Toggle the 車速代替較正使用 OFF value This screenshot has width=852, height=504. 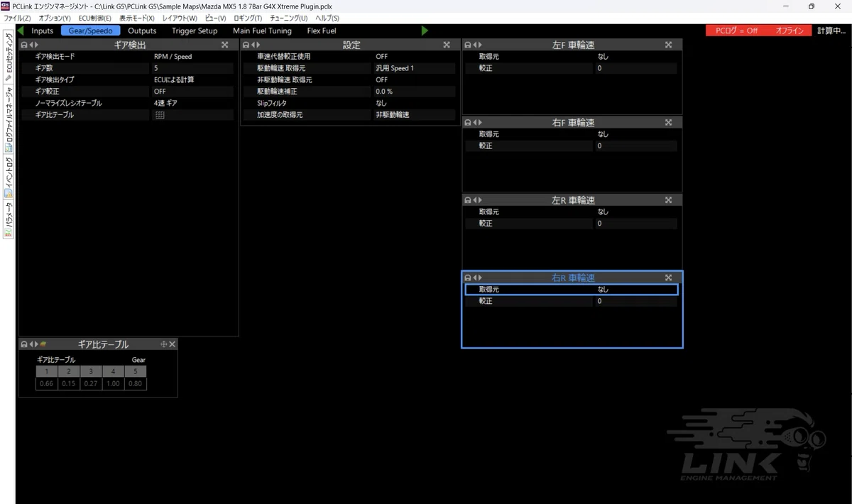click(x=414, y=57)
